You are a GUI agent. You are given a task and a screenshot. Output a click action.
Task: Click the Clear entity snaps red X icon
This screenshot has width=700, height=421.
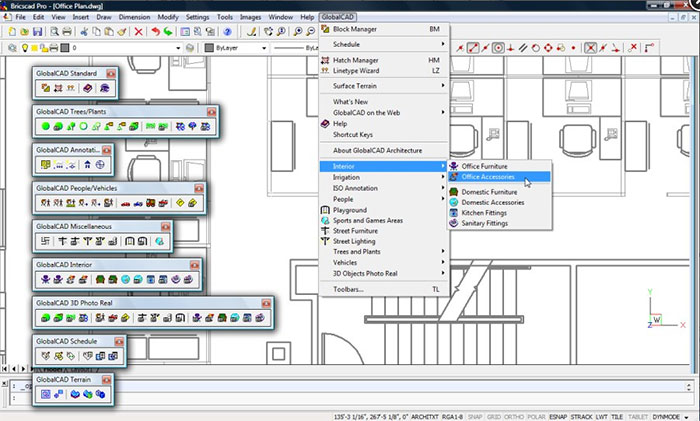(x=632, y=48)
